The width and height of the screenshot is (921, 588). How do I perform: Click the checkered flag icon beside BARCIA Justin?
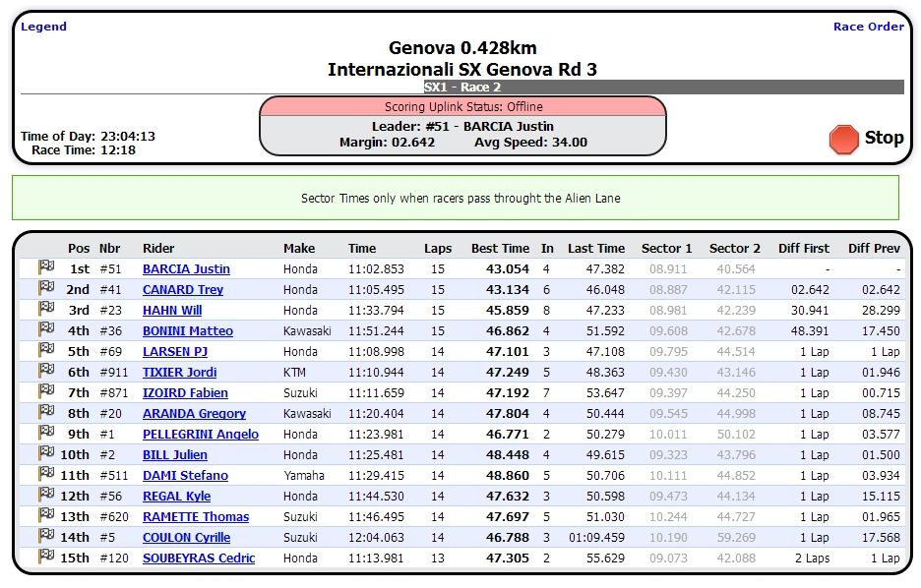point(45,267)
